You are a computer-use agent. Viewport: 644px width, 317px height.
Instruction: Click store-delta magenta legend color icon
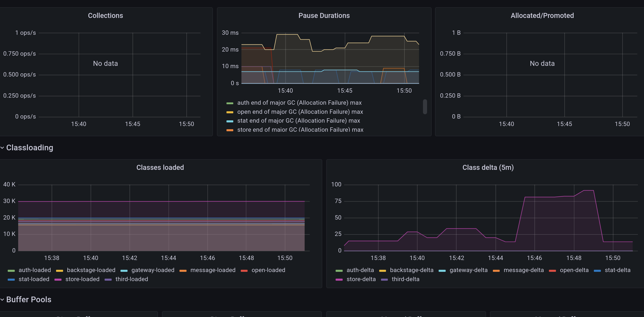[339, 280]
